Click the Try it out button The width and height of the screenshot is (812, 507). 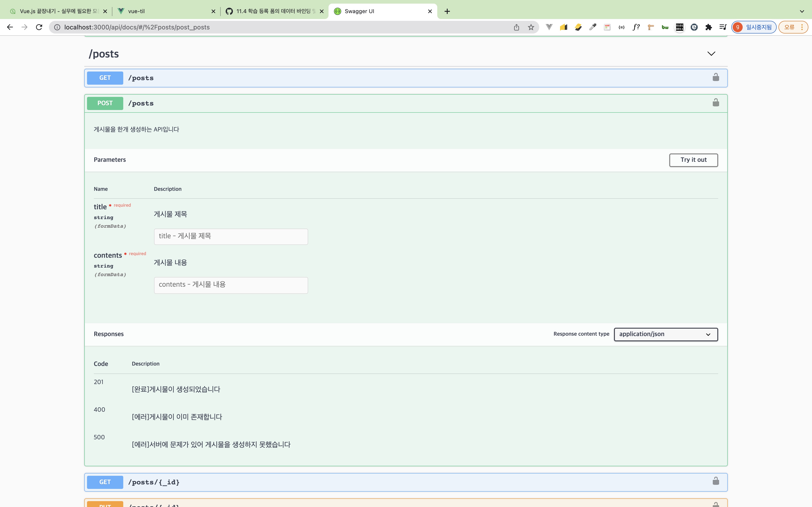tap(693, 160)
